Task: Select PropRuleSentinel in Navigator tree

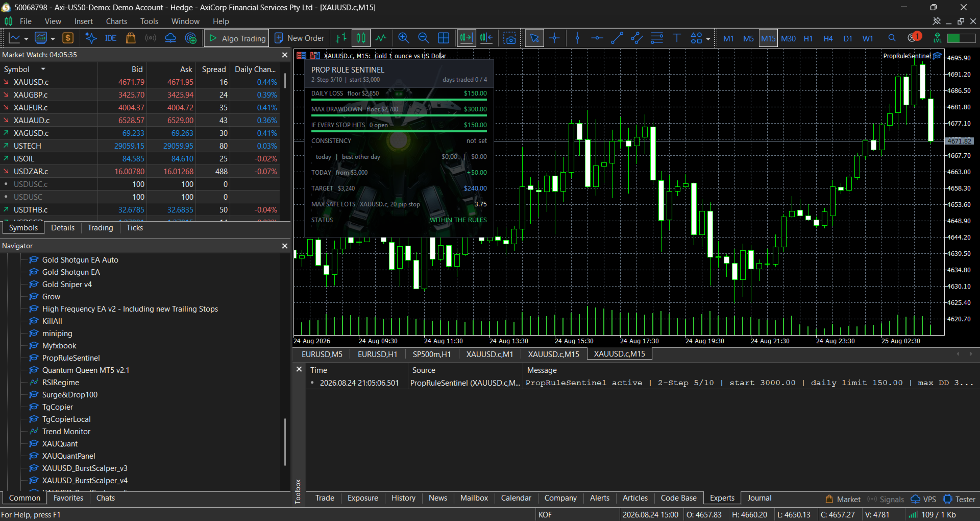Action: coord(71,358)
